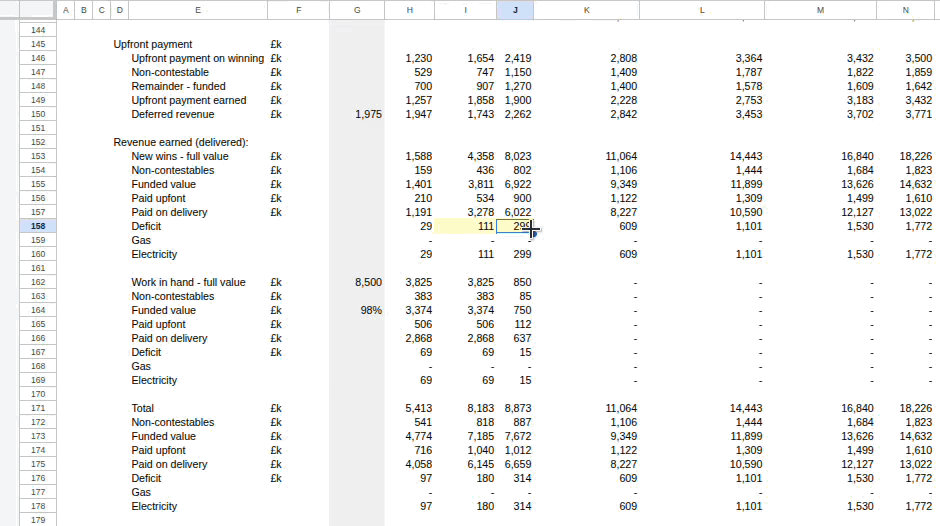Select cell with value 1,975 in column G

pyautogui.click(x=357, y=114)
